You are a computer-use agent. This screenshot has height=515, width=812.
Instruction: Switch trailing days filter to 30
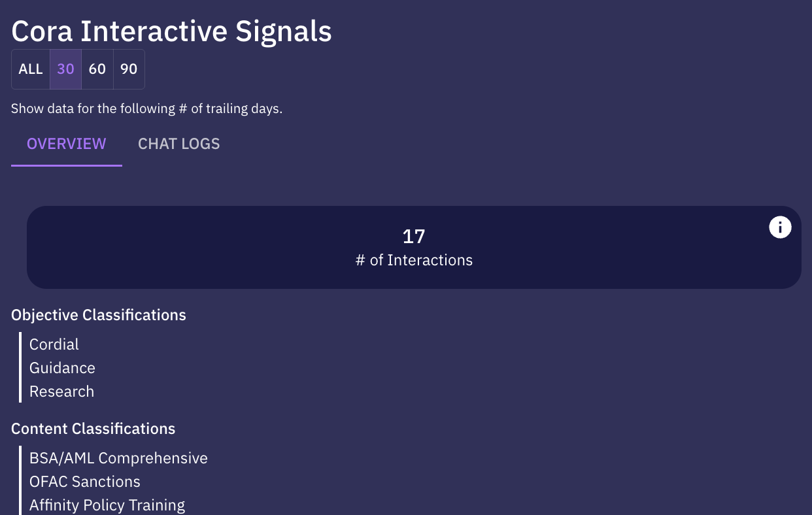(65, 69)
